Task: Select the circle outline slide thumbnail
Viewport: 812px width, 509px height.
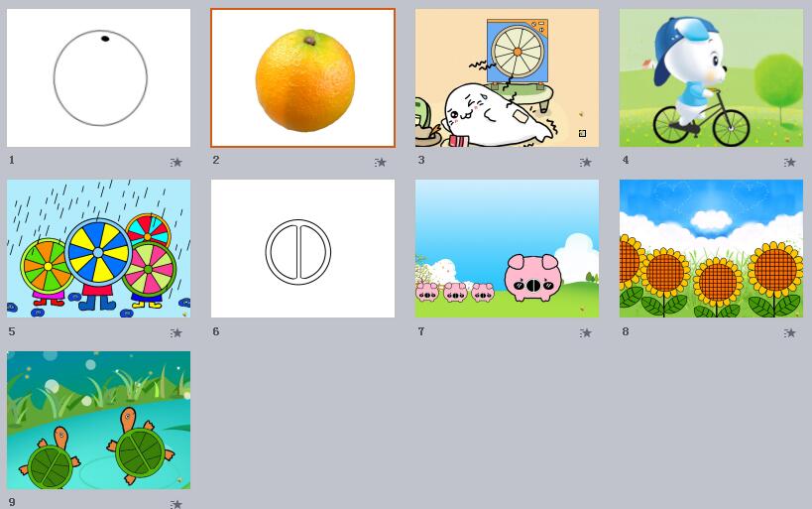Action: pos(98,77)
